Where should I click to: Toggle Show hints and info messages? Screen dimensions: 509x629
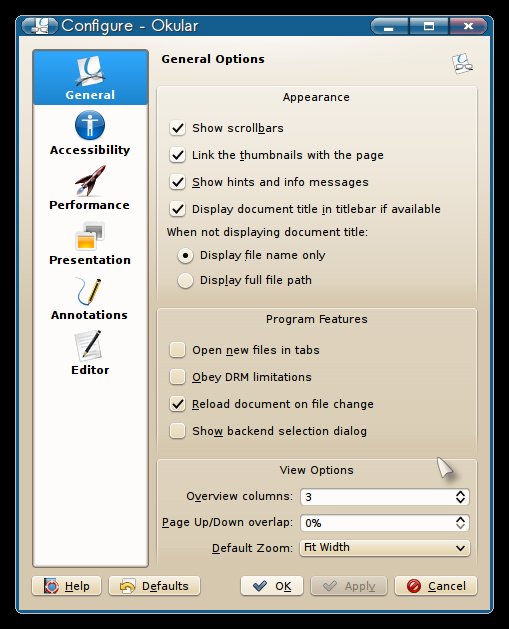tap(177, 182)
